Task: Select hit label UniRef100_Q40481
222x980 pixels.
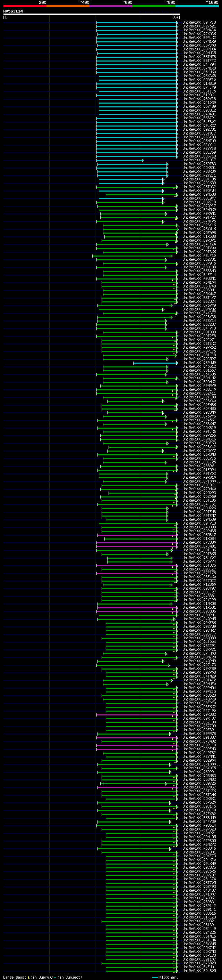Action: (x=199, y=114)
